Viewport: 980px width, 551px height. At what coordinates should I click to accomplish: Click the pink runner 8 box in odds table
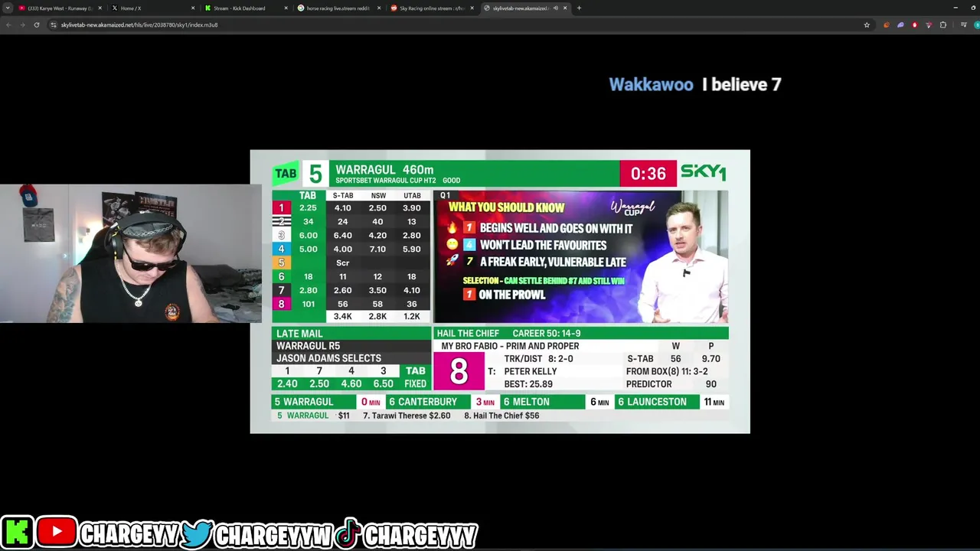[281, 304]
